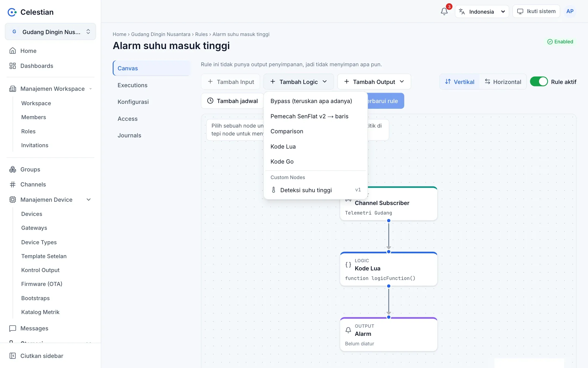
Task: Click the Ikuti sistem theme button
Action: pos(536,11)
